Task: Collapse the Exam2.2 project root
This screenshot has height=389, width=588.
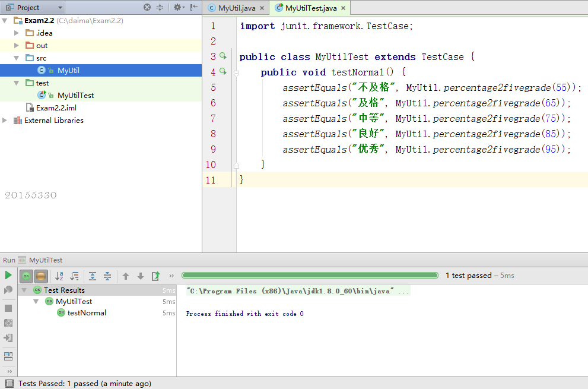Action: (x=5, y=20)
